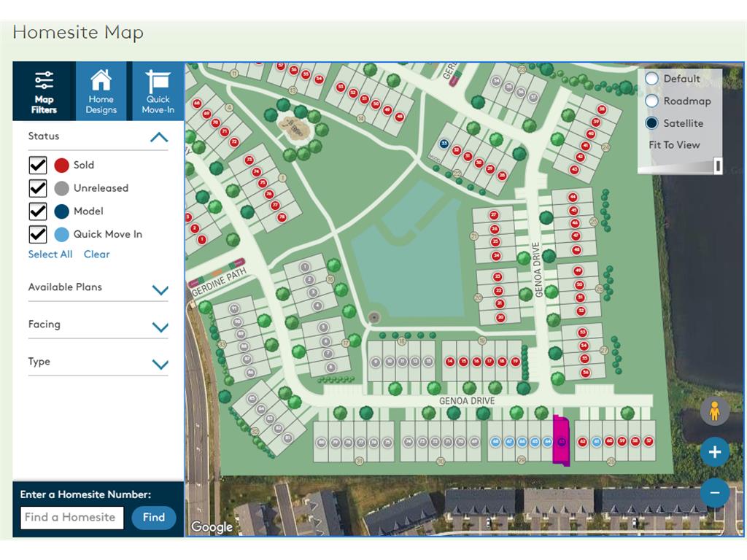Select unreleased gray homesite 37 marker
The width and height of the screenshot is (747, 560).
click(x=533, y=98)
